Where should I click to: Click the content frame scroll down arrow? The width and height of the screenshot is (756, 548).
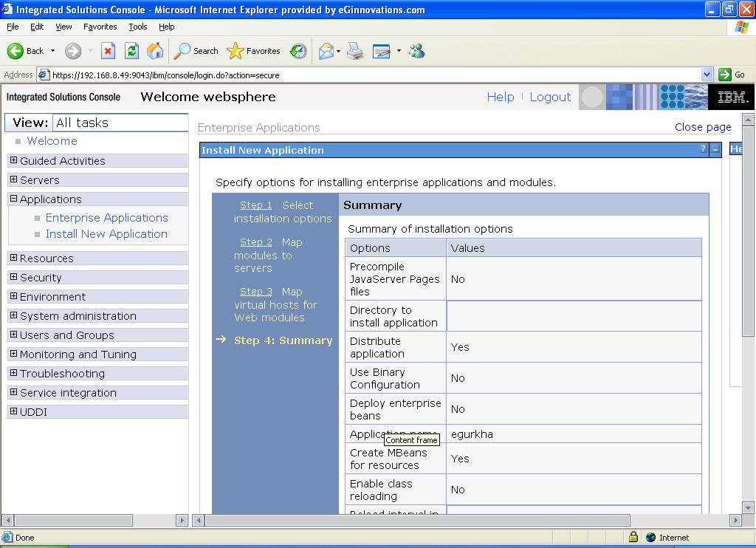point(748,507)
